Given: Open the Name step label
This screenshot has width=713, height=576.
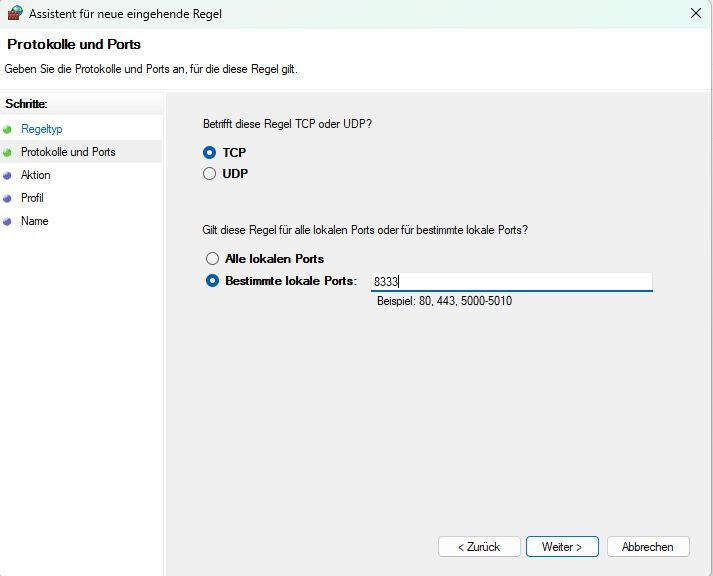Looking at the screenshot, I should 34,222.
